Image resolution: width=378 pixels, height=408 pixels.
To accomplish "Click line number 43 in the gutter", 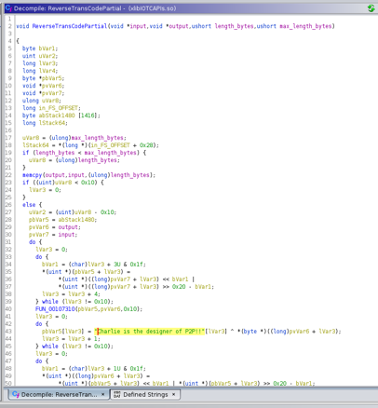I will 8,331.
